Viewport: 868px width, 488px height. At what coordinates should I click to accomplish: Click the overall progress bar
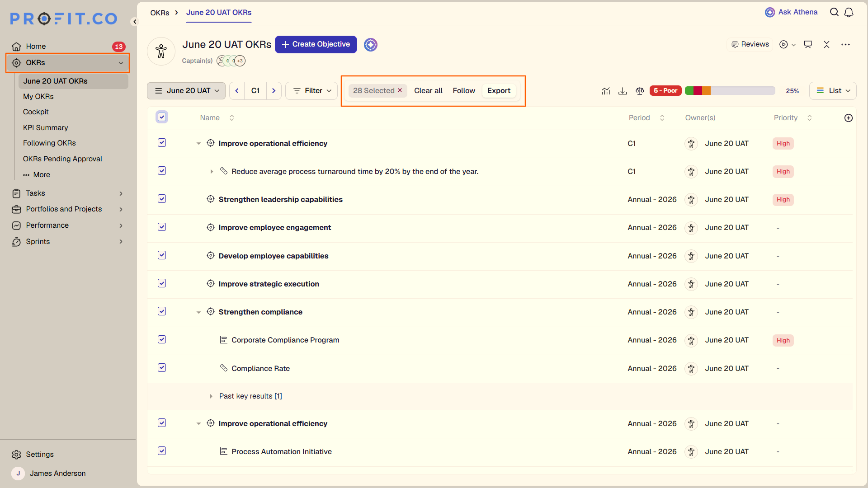tap(730, 91)
